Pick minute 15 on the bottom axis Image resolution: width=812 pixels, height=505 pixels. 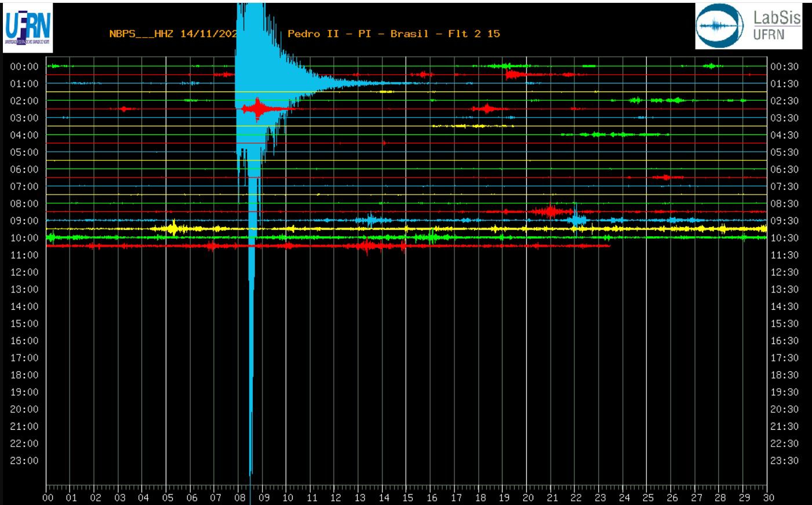click(408, 497)
